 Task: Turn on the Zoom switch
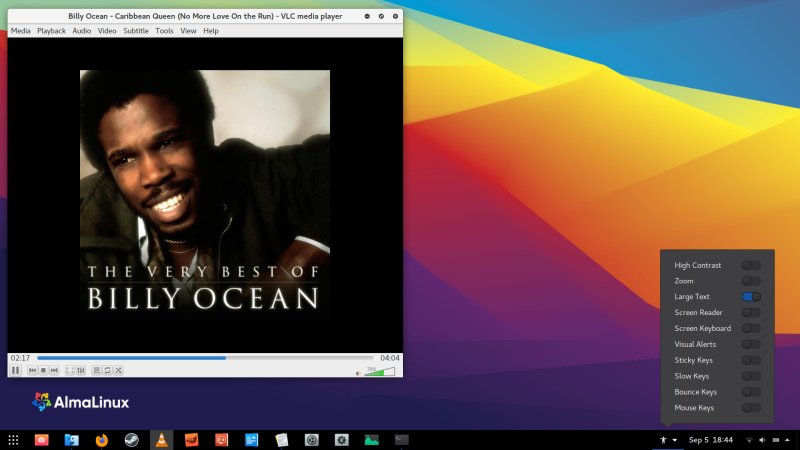tap(751, 281)
